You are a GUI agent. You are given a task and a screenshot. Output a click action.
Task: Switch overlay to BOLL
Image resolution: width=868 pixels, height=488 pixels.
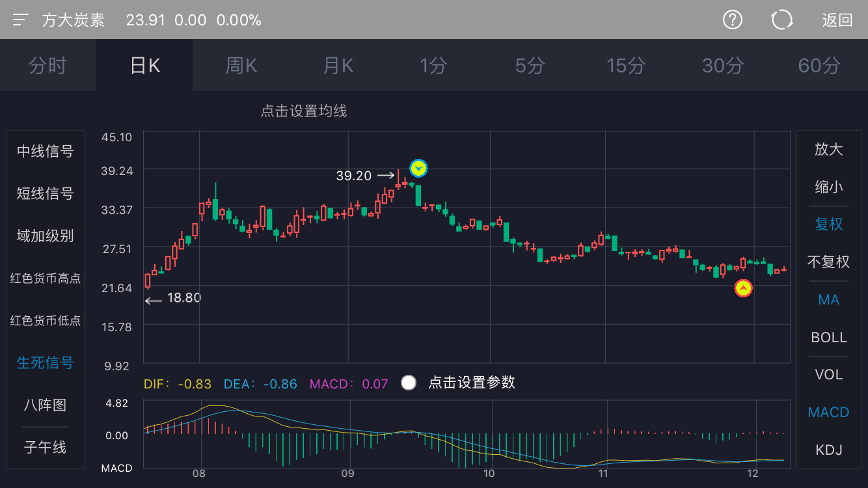(x=829, y=337)
